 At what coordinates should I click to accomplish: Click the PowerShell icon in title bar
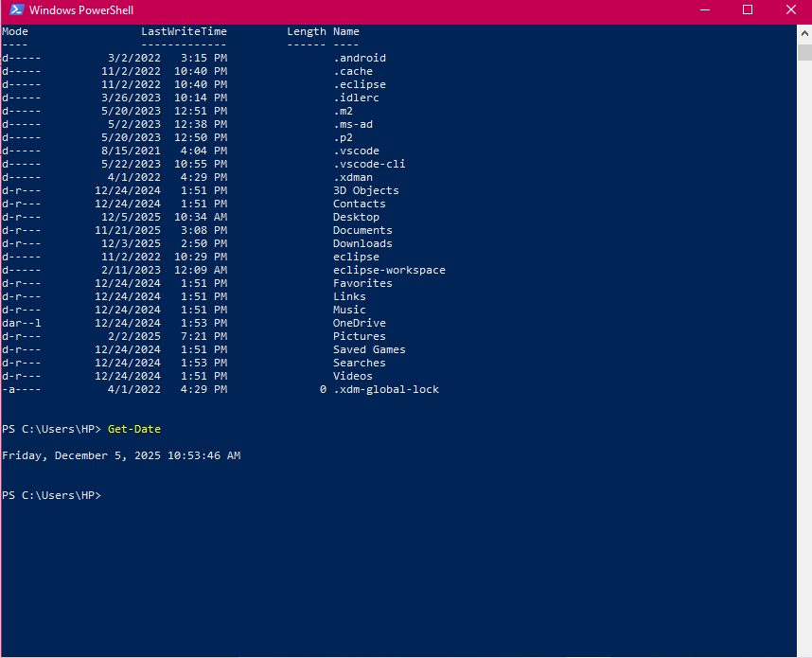click(x=16, y=10)
